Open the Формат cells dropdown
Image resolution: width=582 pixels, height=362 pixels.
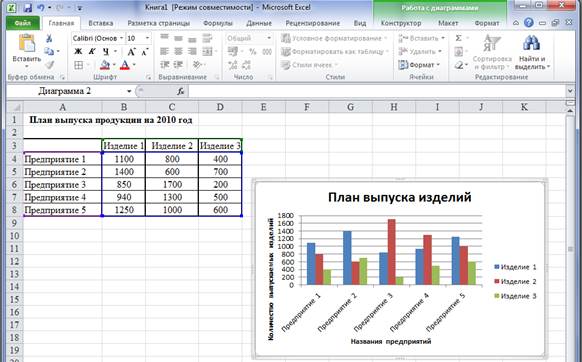click(419, 65)
